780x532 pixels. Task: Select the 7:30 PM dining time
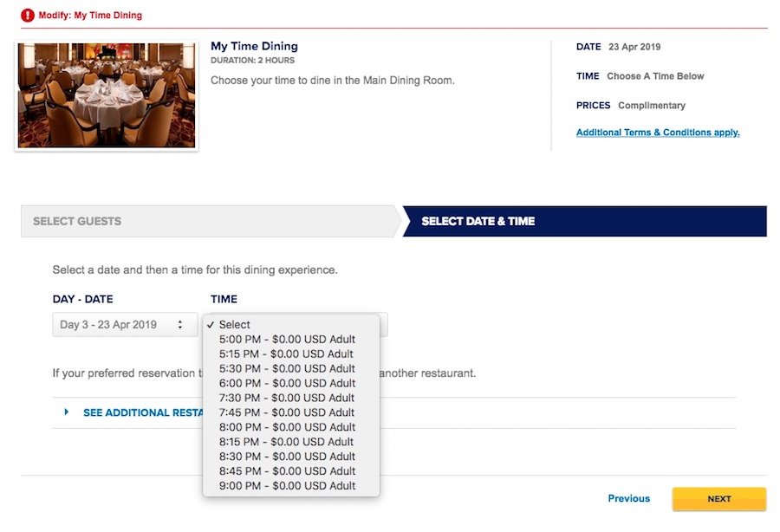tap(291, 399)
